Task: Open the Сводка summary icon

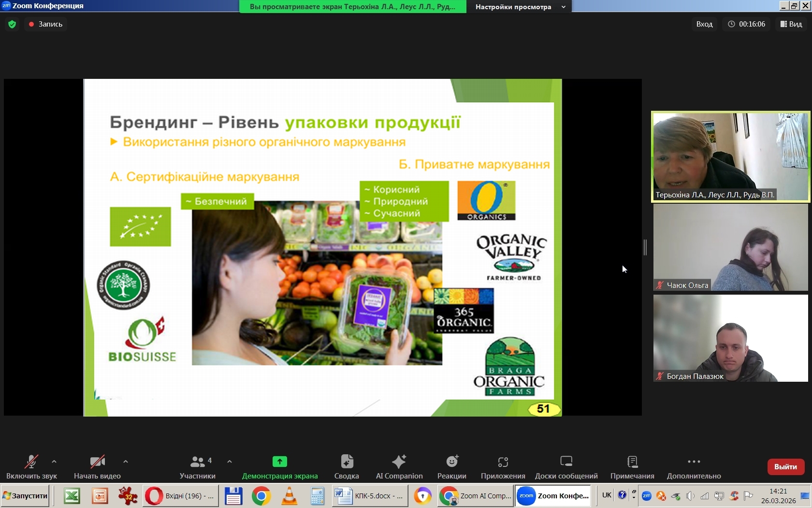Action: (347, 462)
